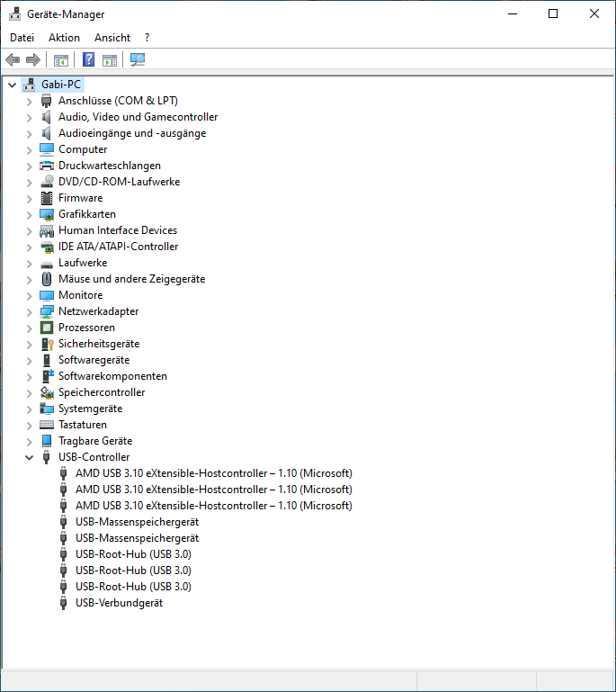Select the USB-Controller label
Image resolution: width=616 pixels, height=692 pixels.
tap(94, 457)
